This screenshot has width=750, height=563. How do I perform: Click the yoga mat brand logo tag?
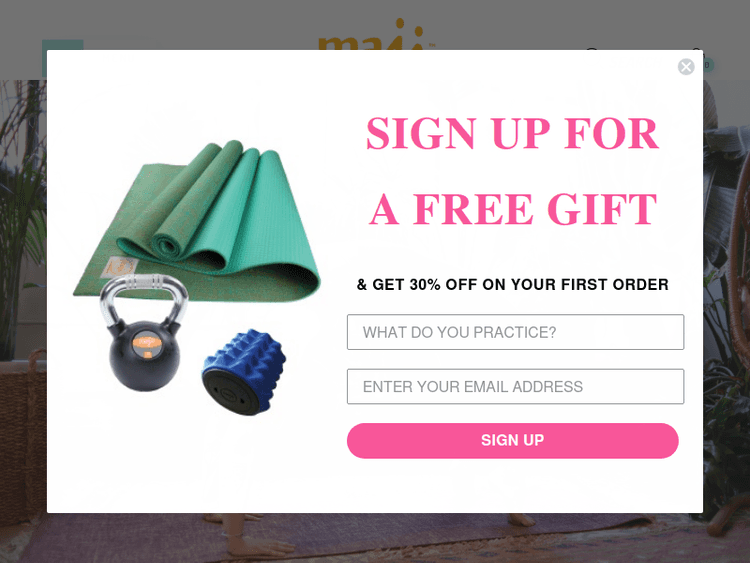coord(121,266)
